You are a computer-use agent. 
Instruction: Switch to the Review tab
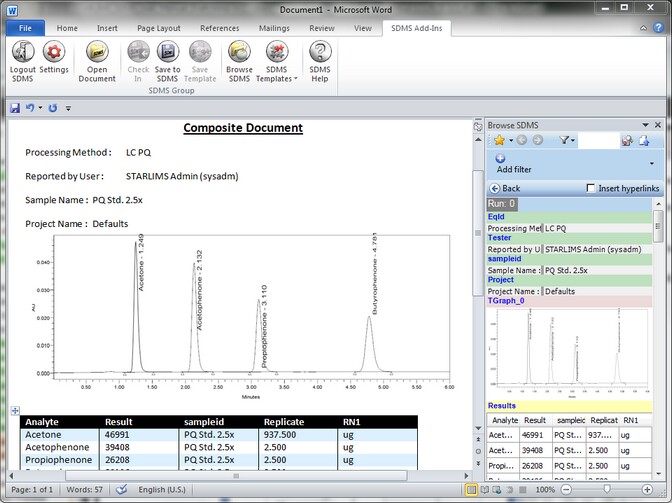pyautogui.click(x=322, y=28)
